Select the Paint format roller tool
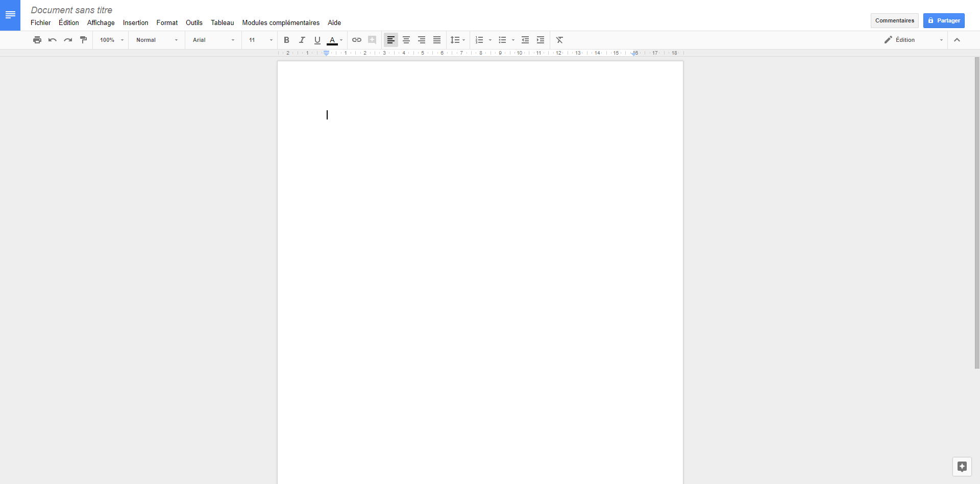 point(83,40)
